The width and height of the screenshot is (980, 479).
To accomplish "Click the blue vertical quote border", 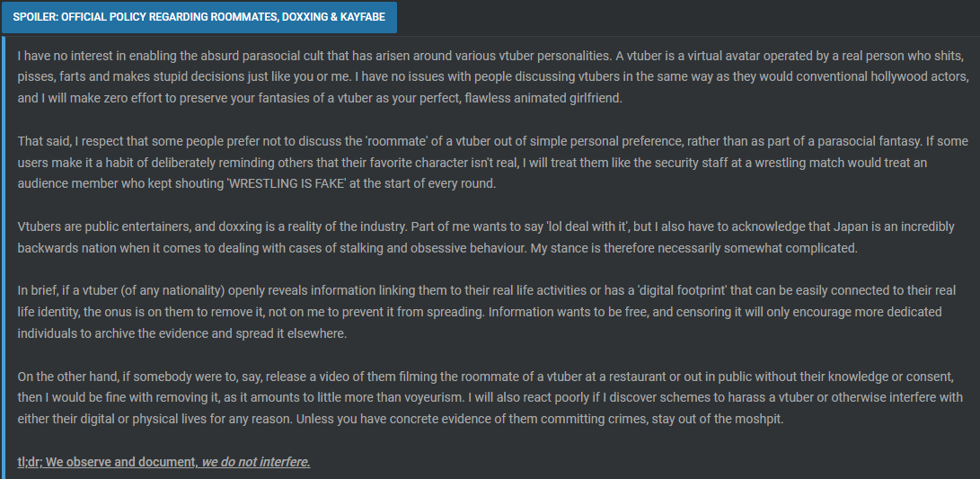I will (x=3, y=256).
